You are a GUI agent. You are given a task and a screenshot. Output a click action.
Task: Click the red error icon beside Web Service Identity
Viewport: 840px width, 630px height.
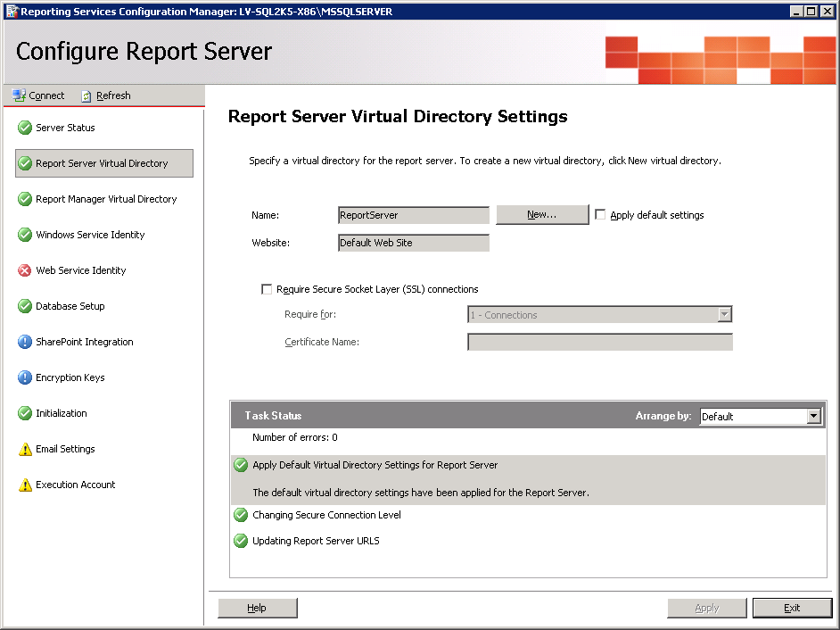[x=25, y=270]
